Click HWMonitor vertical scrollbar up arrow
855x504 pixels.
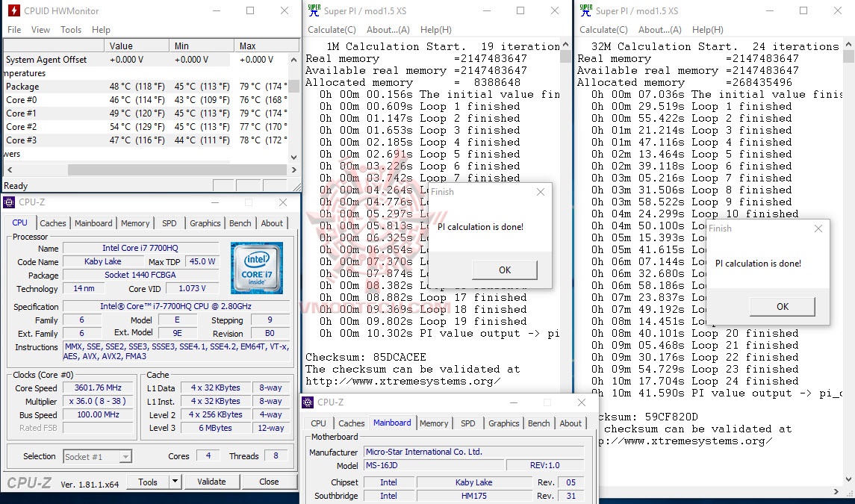click(x=294, y=60)
